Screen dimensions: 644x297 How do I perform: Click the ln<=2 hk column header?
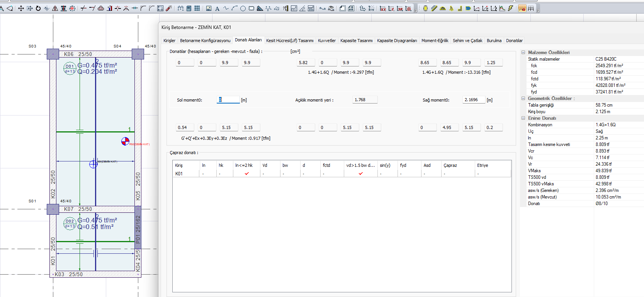click(246, 165)
